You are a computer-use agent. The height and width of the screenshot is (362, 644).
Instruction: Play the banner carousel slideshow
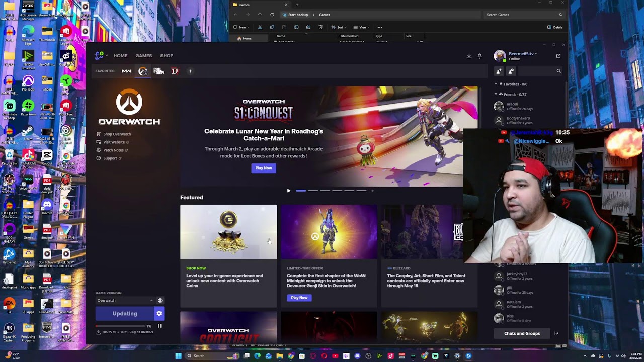(x=288, y=191)
